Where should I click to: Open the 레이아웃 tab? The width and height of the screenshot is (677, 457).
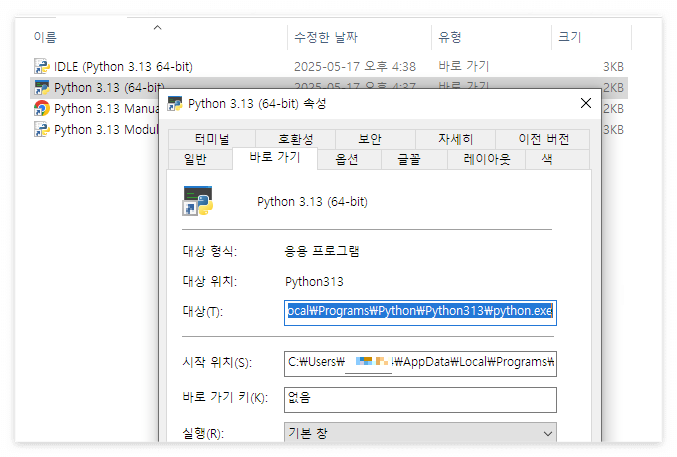[x=487, y=159]
